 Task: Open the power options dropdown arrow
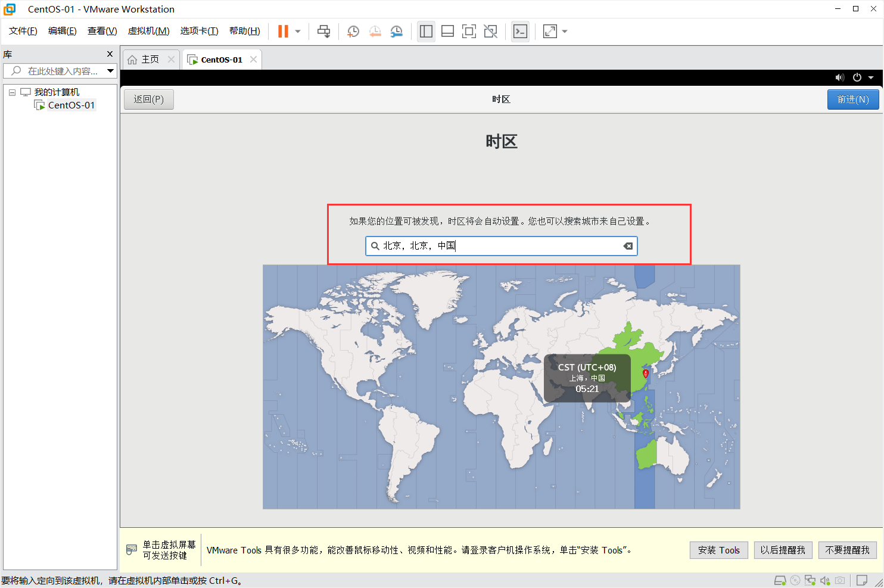point(871,77)
